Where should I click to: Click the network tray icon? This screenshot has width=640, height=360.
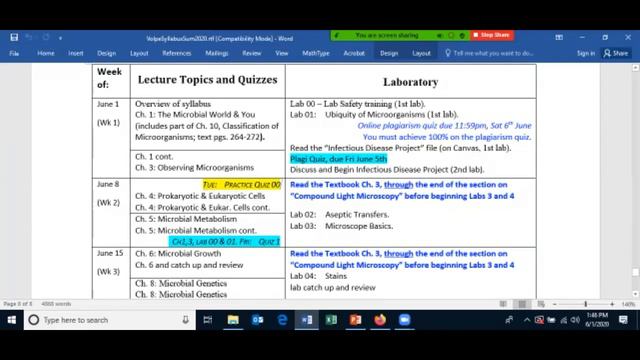(564, 320)
